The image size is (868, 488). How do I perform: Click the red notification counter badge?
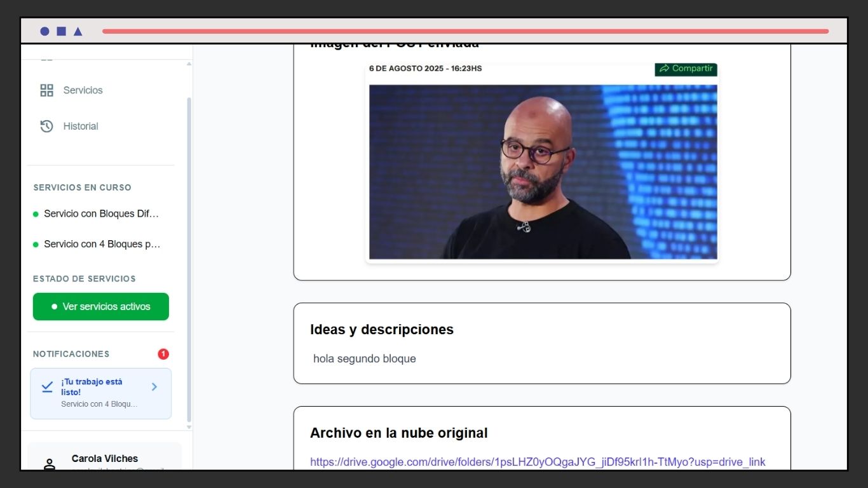[x=163, y=354]
